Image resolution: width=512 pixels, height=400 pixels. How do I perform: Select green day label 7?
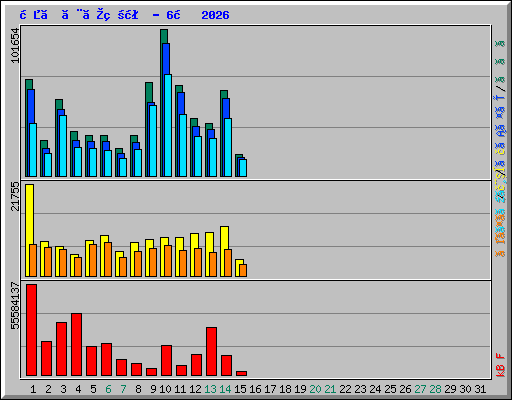click(x=123, y=389)
